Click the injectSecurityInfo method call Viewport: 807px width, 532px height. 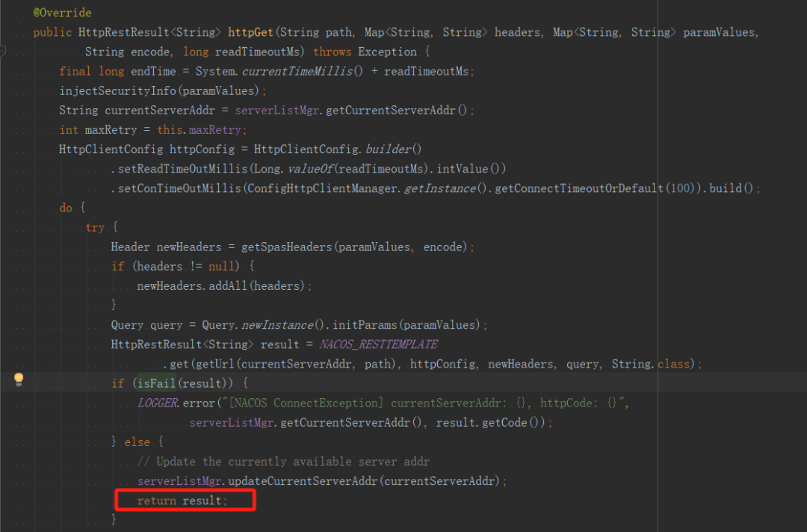click(x=117, y=90)
